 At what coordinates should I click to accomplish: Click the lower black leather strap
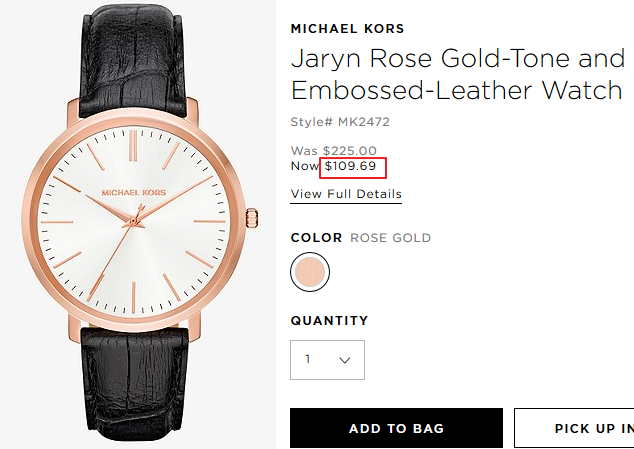(x=135, y=382)
